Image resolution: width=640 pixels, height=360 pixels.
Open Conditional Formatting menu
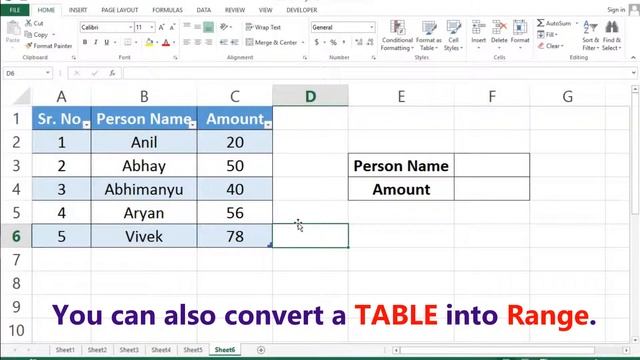(397, 35)
